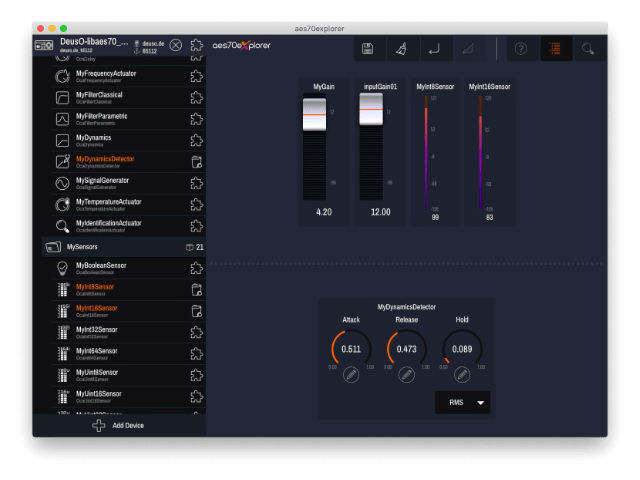Open the RMS dropdown menu
Image resolution: width=640 pixels, height=480 pixels.
463,402
